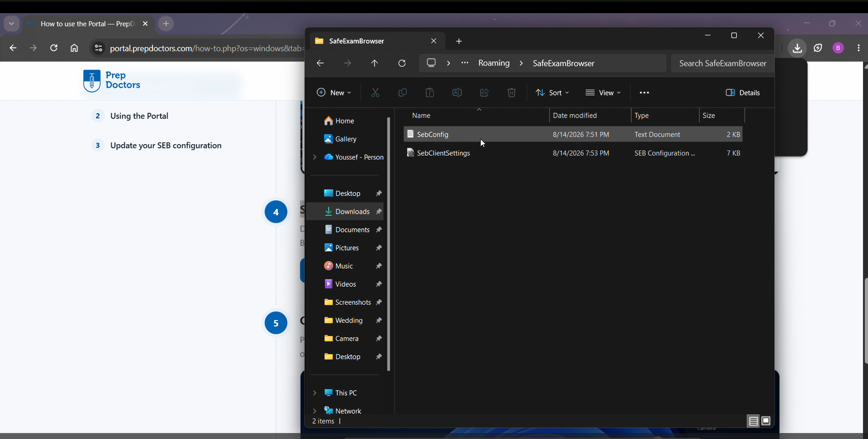The height and width of the screenshot is (439, 868).
Task: Click the PrepDoctors logo
Action: [112, 80]
